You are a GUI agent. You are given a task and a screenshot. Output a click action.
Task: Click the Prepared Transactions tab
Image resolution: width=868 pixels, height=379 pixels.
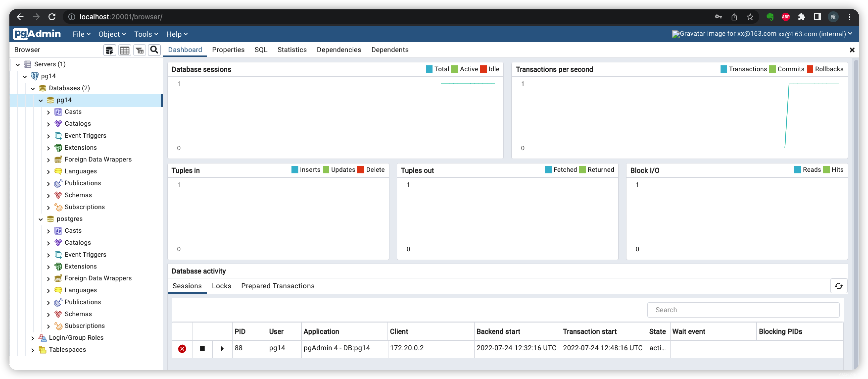pos(277,286)
